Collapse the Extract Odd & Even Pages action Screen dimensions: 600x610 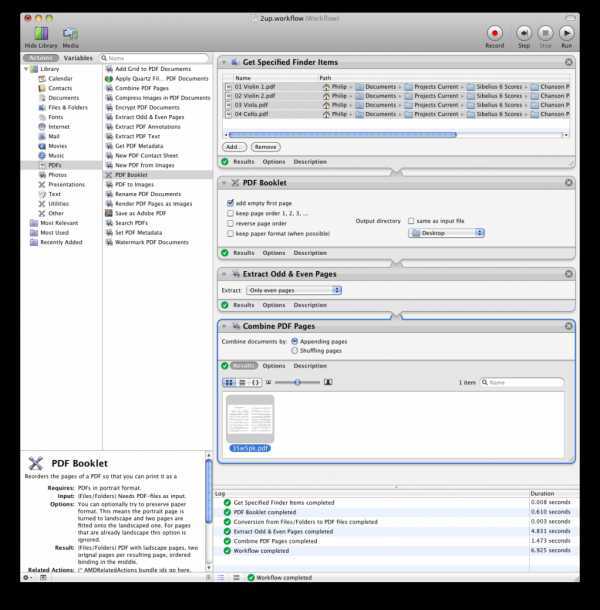(x=224, y=274)
